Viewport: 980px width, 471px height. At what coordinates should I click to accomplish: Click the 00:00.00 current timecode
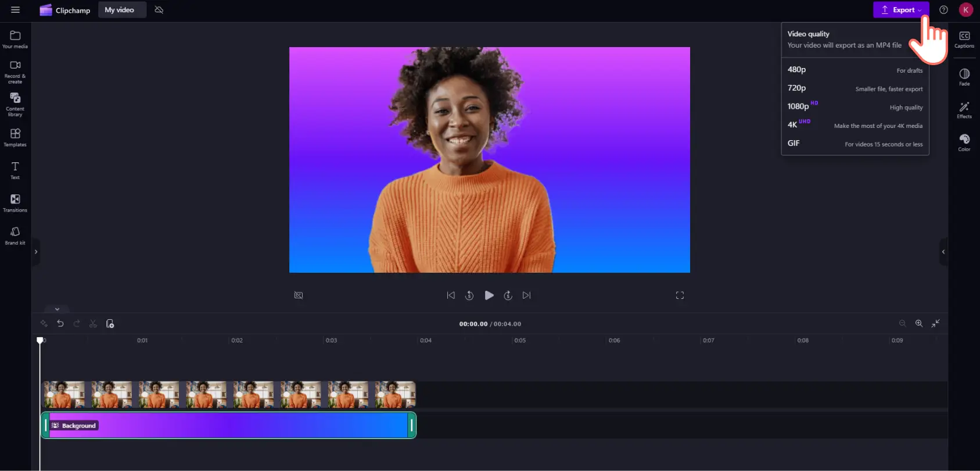[473, 324]
